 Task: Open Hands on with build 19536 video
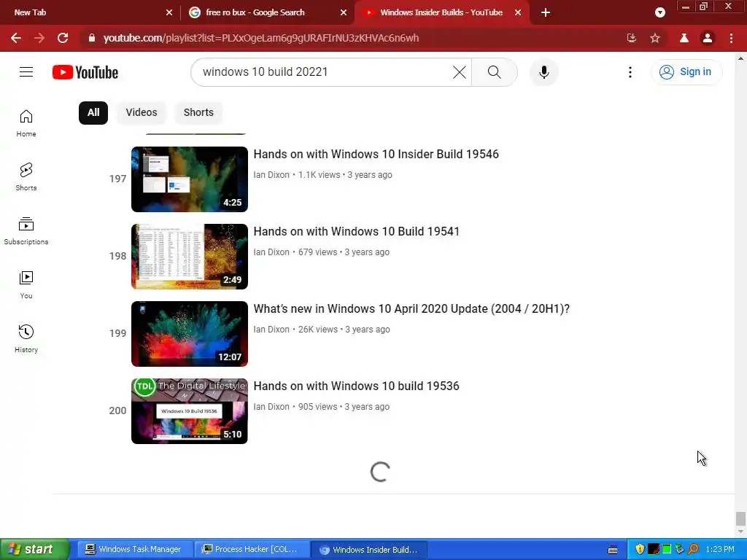point(356,386)
